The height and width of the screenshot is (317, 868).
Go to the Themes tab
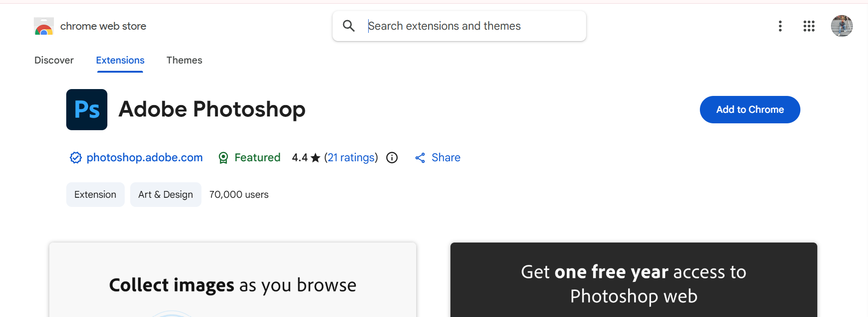[x=184, y=60]
